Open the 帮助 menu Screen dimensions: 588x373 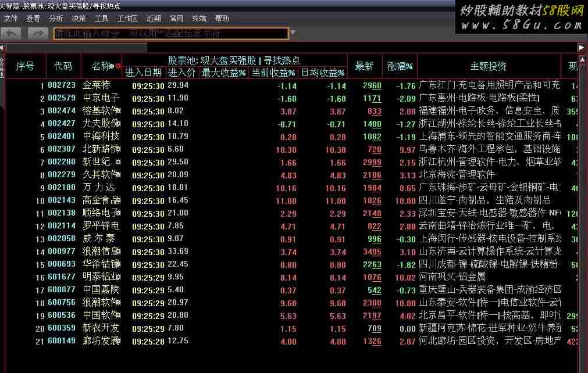tap(222, 19)
